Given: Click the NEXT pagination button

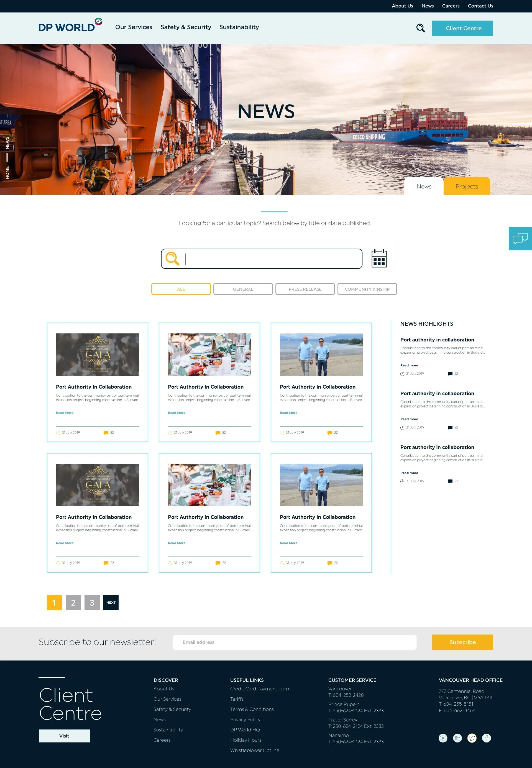Looking at the screenshot, I should pos(111,603).
